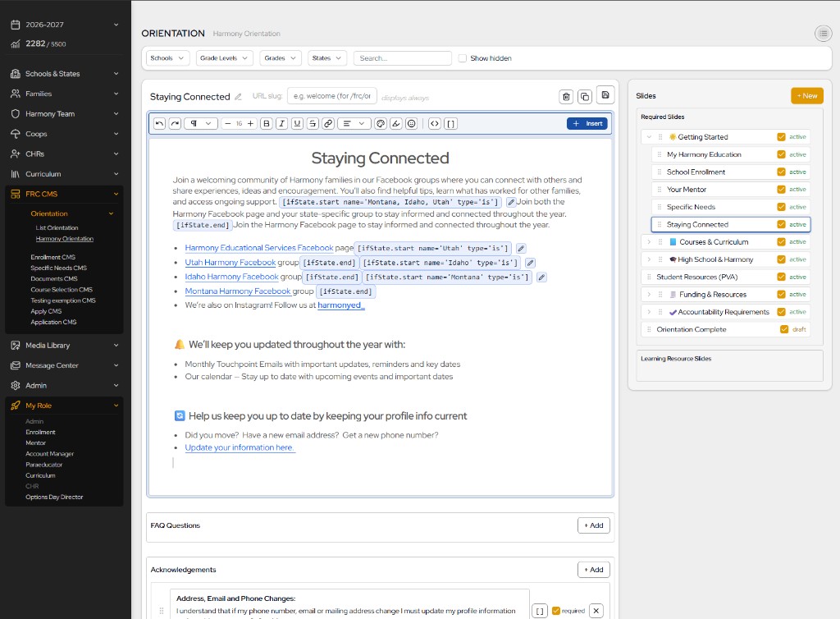This screenshot has width=840, height=619.
Task: Delete the Staying Connected slide with trash icon
Action: pyautogui.click(x=566, y=97)
